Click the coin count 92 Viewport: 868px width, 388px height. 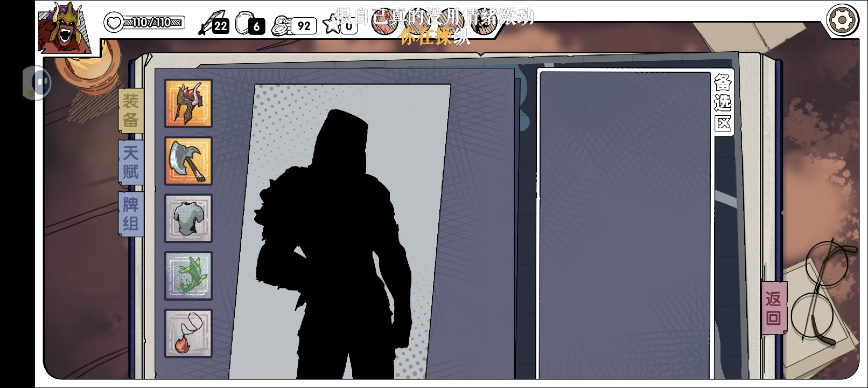304,26
